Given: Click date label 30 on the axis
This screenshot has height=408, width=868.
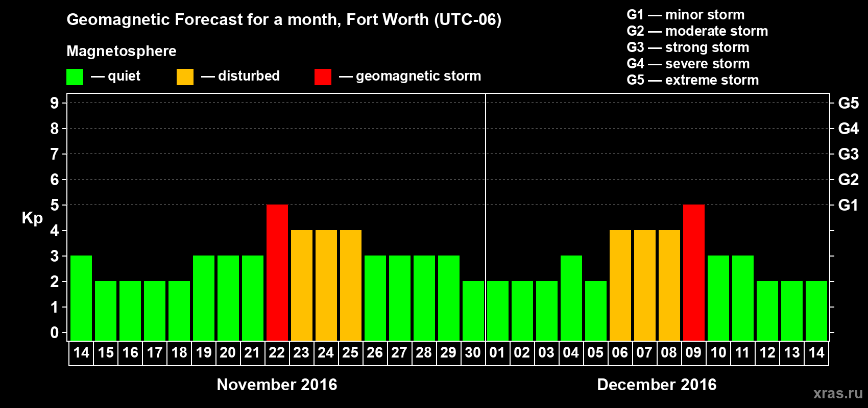Looking at the screenshot, I should click(473, 352).
